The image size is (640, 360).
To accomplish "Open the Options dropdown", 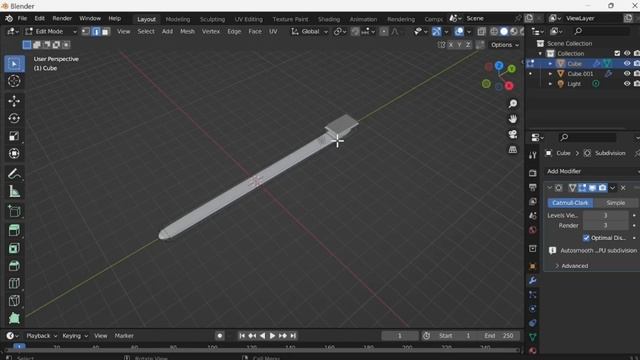I will (505, 45).
